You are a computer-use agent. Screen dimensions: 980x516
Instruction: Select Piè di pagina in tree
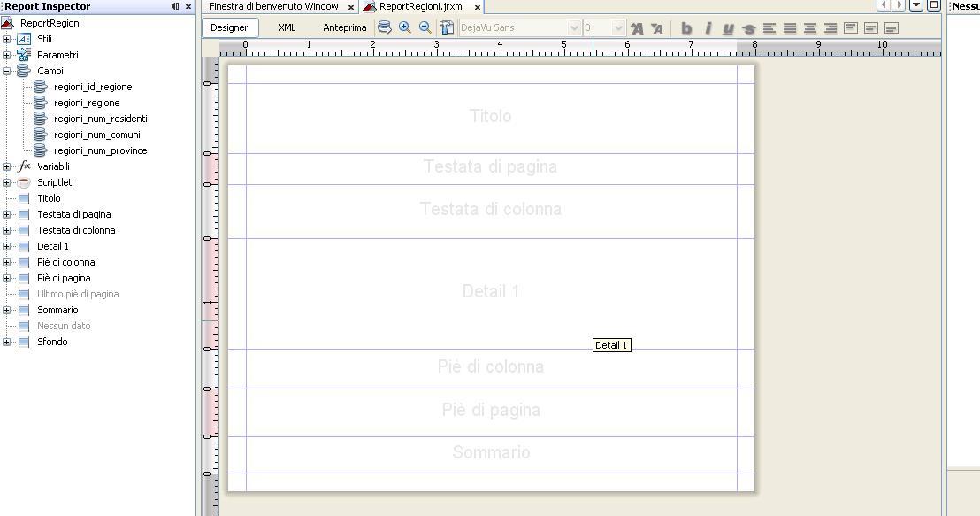coord(64,278)
